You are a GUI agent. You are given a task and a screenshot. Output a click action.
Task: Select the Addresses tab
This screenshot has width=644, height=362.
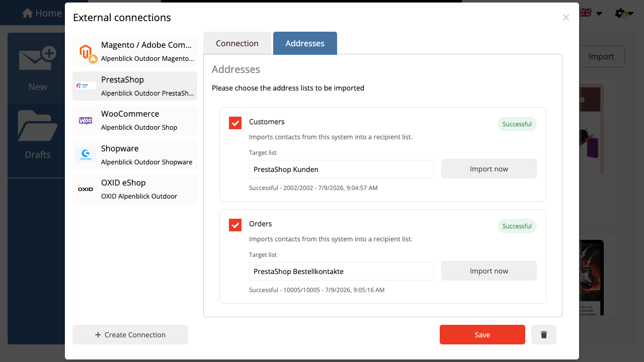click(x=305, y=43)
